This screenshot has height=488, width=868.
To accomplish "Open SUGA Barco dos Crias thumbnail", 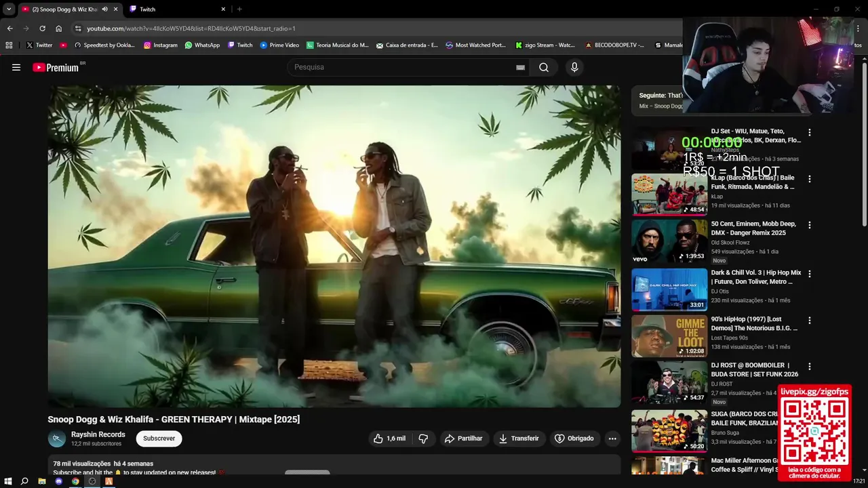I will (x=669, y=430).
